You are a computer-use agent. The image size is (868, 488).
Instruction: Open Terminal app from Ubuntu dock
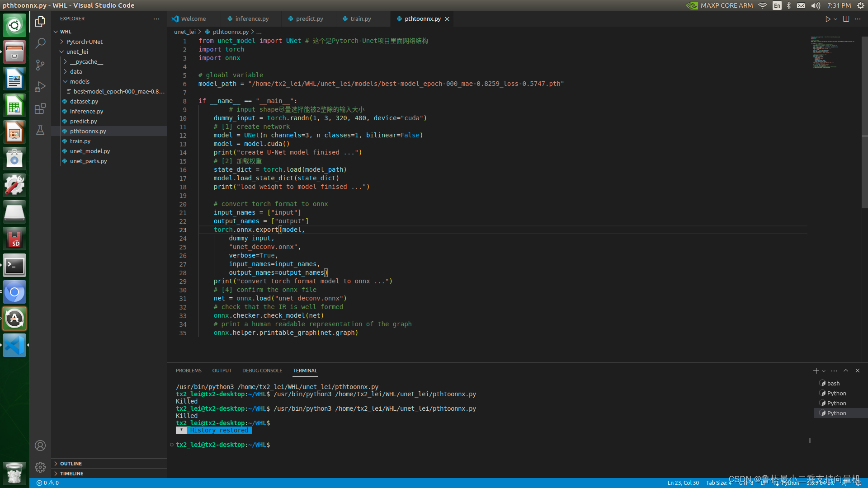(14, 266)
